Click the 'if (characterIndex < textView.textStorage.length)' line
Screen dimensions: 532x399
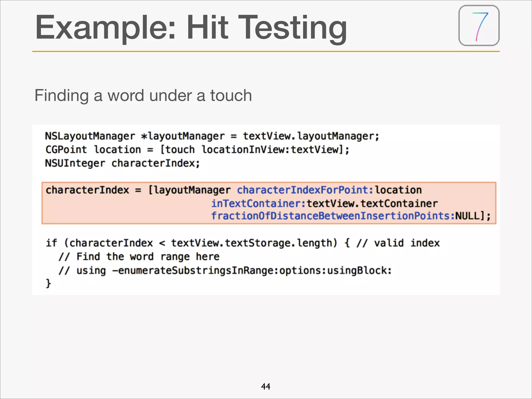point(243,243)
